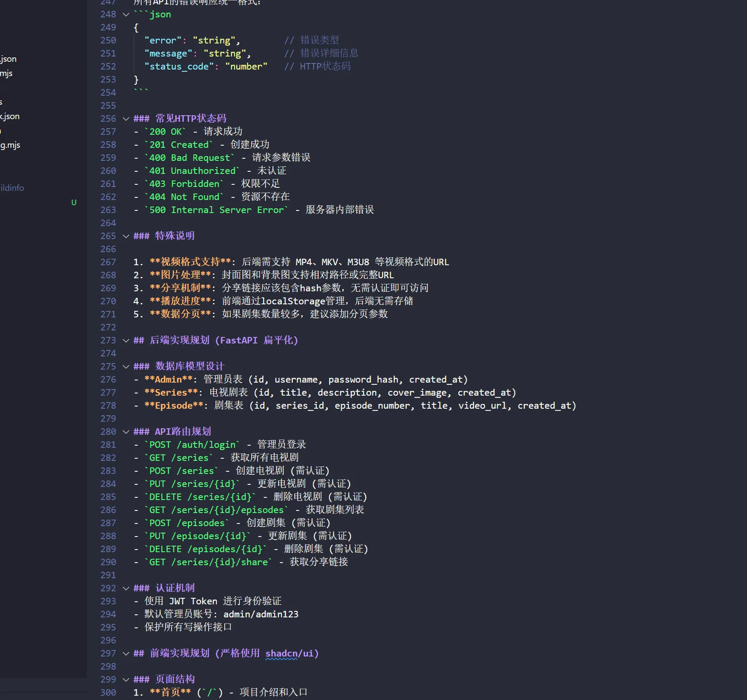Click the **视频格式支持** list item
Screen dimensions: 747x700
tap(291, 262)
